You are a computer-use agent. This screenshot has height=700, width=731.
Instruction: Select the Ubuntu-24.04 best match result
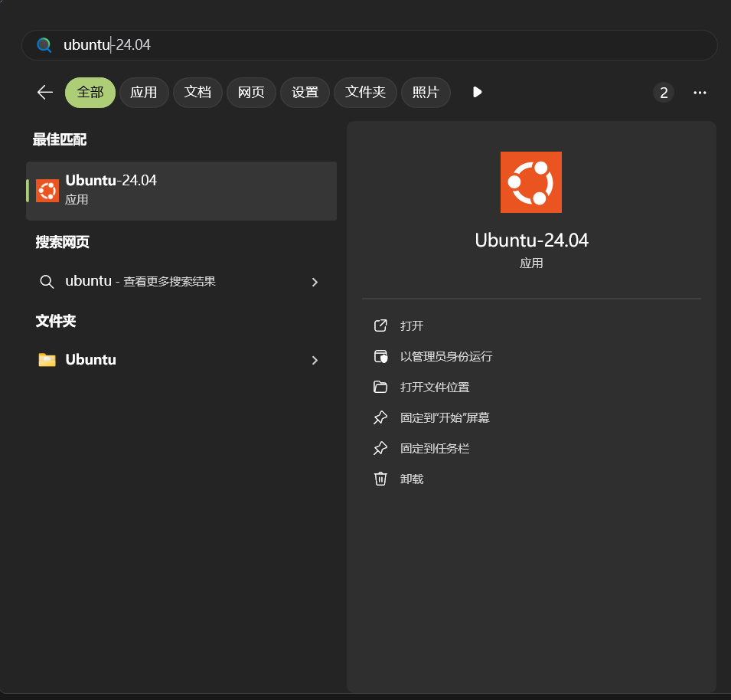tap(181, 190)
